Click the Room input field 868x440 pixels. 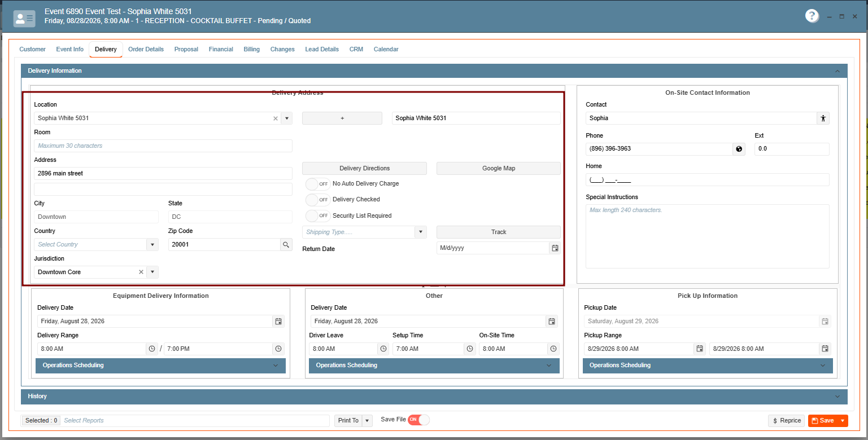click(163, 146)
